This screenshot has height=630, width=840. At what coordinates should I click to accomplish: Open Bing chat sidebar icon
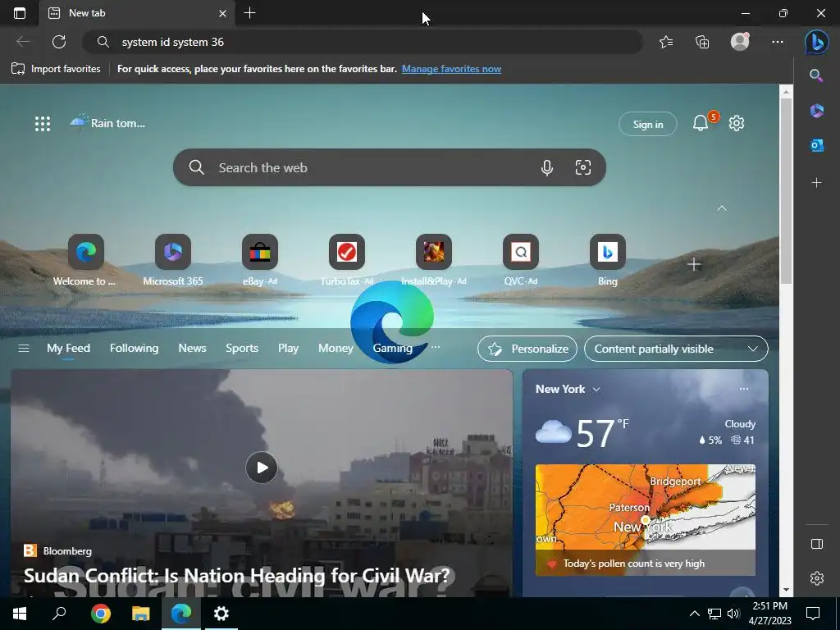[x=816, y=42]
